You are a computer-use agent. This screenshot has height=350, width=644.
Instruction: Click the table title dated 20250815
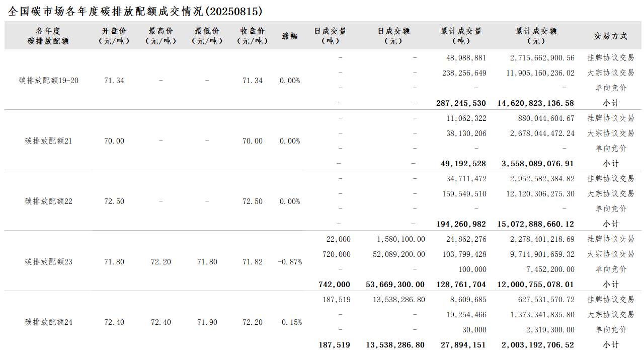(135, 11)
